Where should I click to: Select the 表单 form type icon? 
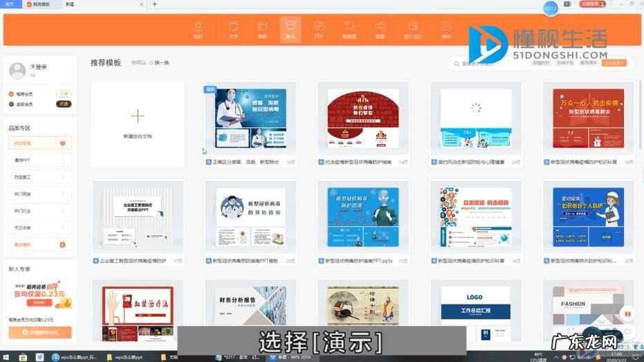(446, 30)
